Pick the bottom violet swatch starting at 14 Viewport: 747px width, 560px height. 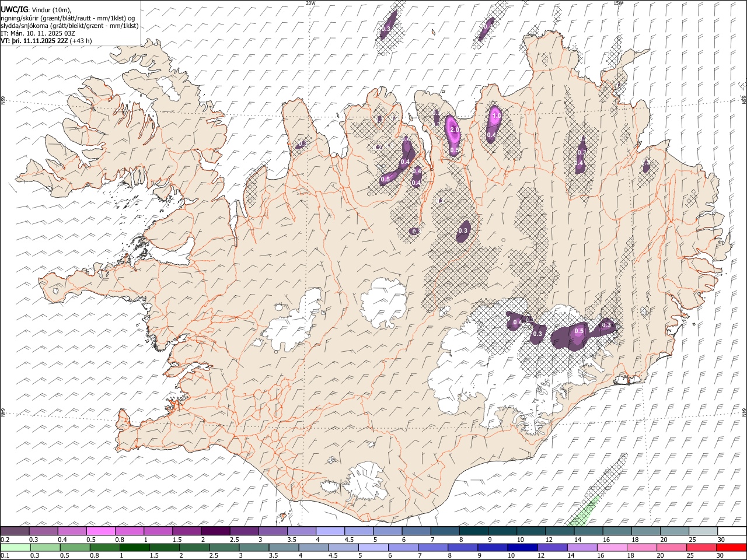582,547
